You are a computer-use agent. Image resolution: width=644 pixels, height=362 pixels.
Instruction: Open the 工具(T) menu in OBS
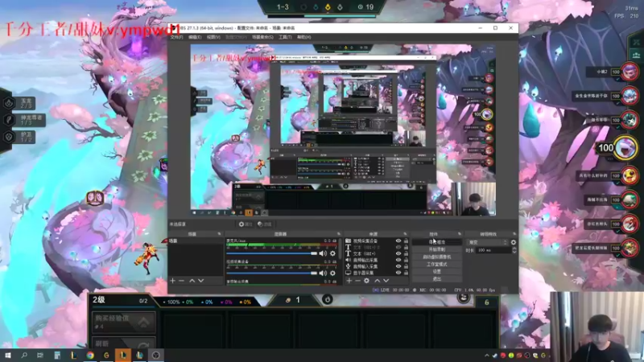pos(285,37)
